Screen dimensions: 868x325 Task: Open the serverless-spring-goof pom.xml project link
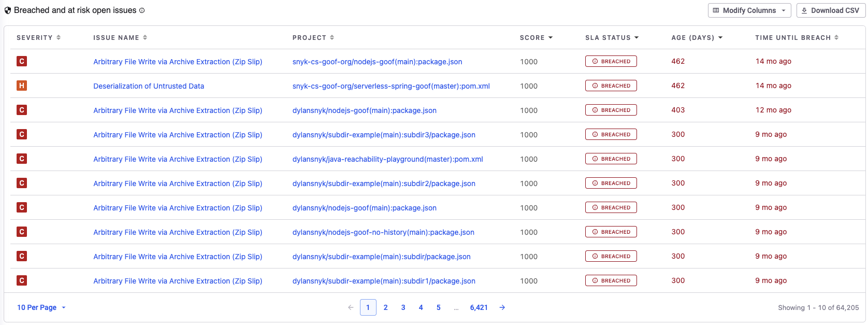tap(391, 86)
